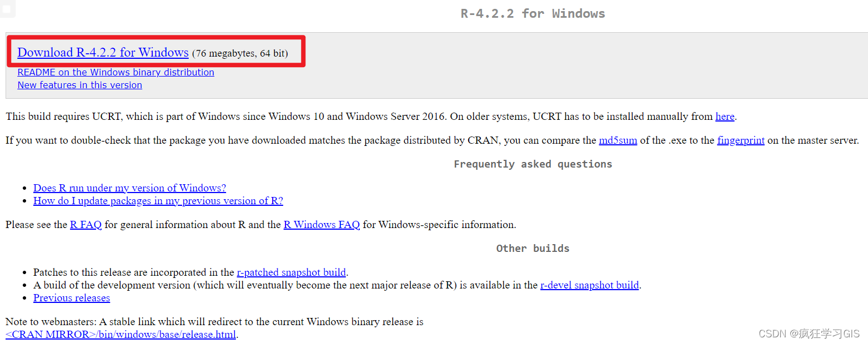This screenshot has width=868, height=344.
Task: Click the CRAN MIRROR release.html stable link
Action: pos(121,335)
